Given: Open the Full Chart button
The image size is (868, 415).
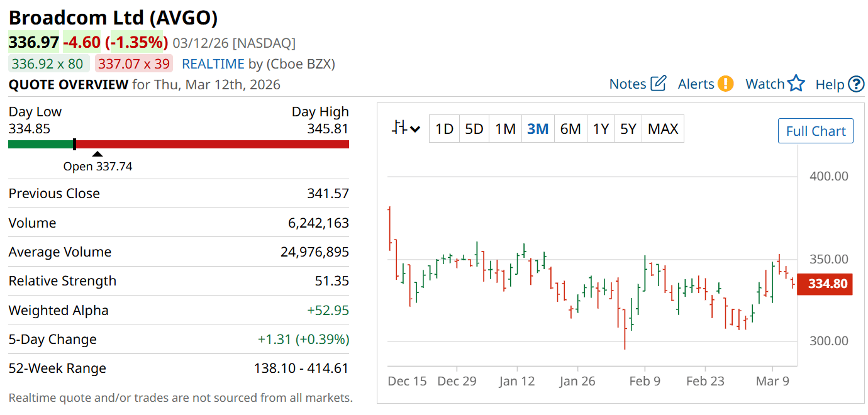Looking at the screenshot, I should point(815,131).
